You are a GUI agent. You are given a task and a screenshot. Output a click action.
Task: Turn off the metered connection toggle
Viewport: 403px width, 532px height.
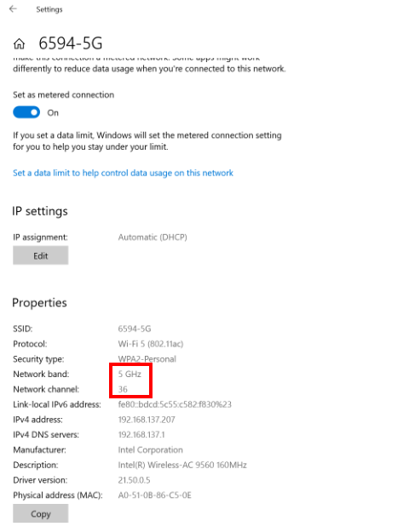tap(26, 112)
